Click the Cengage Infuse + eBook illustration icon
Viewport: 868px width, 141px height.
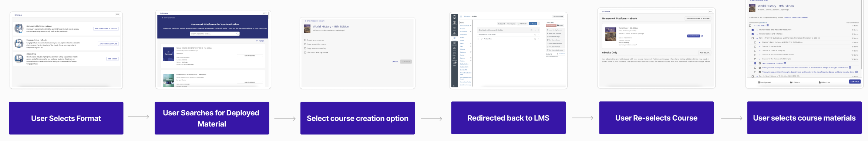(x=18, y=43)
